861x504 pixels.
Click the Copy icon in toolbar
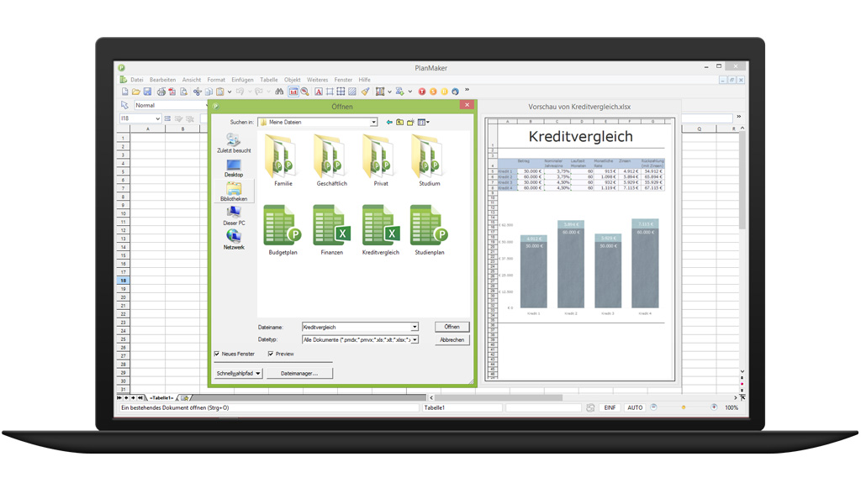pos(209,92)
